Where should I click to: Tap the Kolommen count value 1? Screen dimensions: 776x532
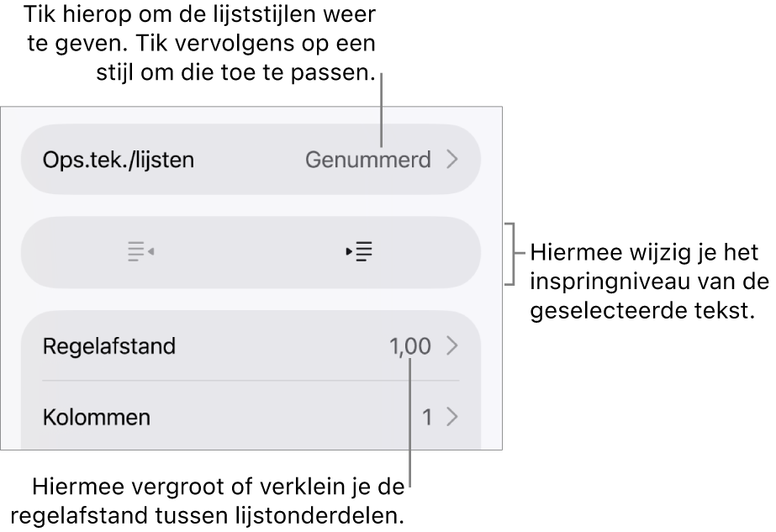pos(426,417)
